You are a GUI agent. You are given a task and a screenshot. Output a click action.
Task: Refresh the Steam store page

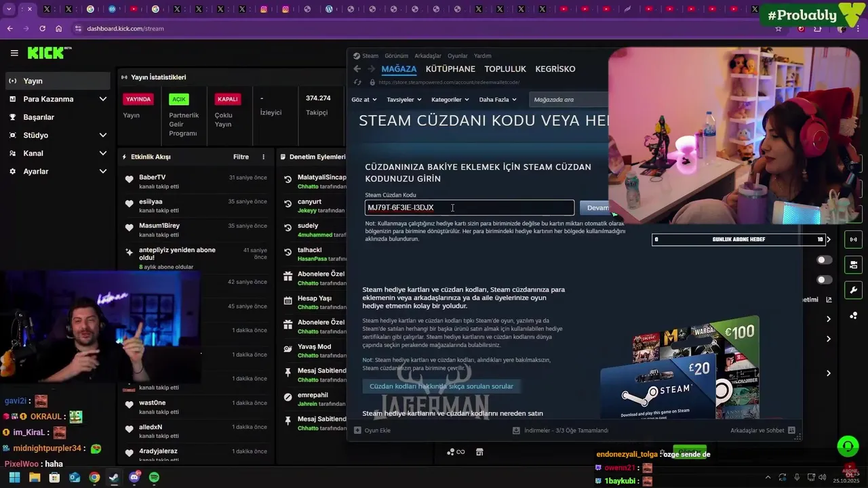pyautogui.click(x=357, y=82)
